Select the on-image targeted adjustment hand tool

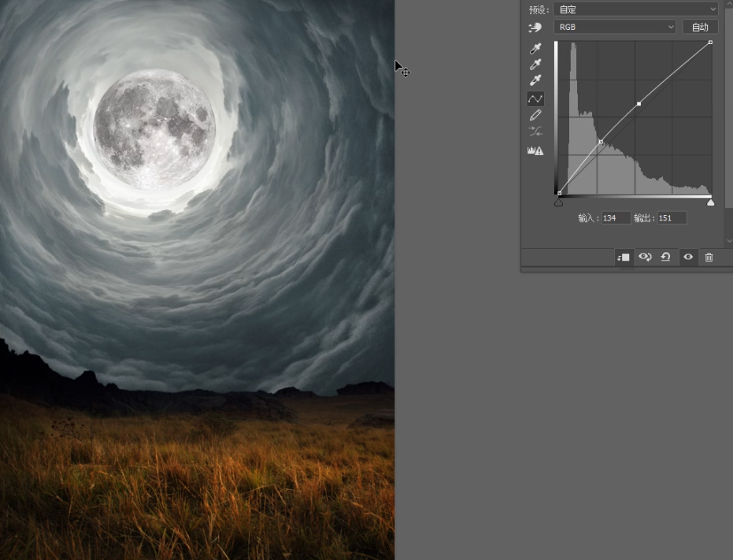coord(535,28)
